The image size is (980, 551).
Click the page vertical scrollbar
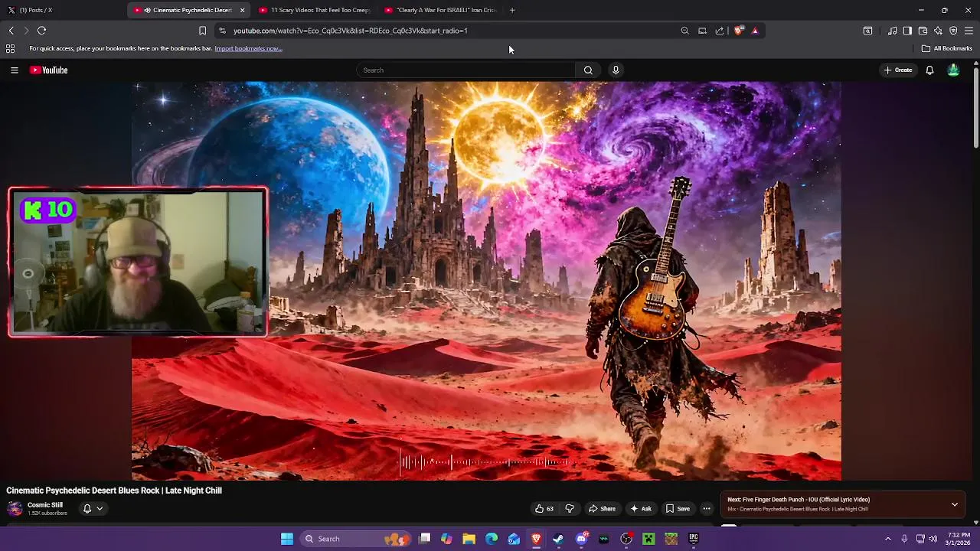(975, 107)
